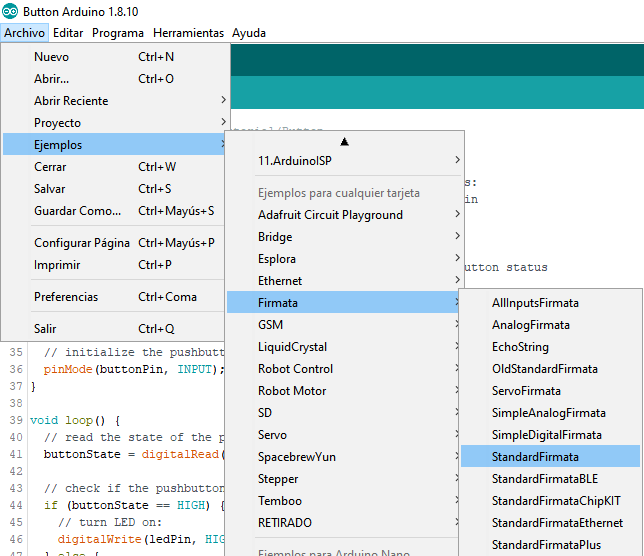The height and width of the screenshot is (556, 644).
Task: Expand the SD examples submenu
Action: coord(343,413)
